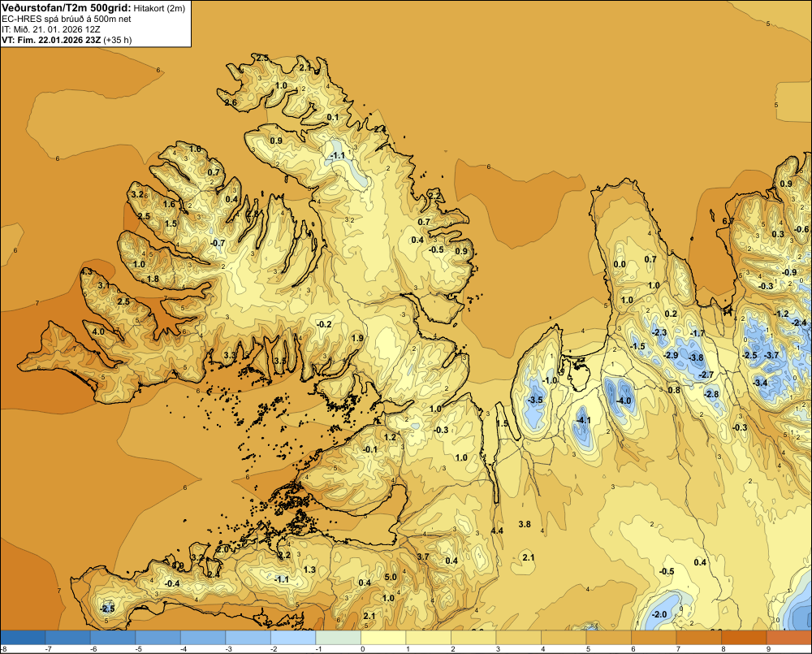Select the legend swatch between 2 and 3
The image size is (812, 654).
473,638
